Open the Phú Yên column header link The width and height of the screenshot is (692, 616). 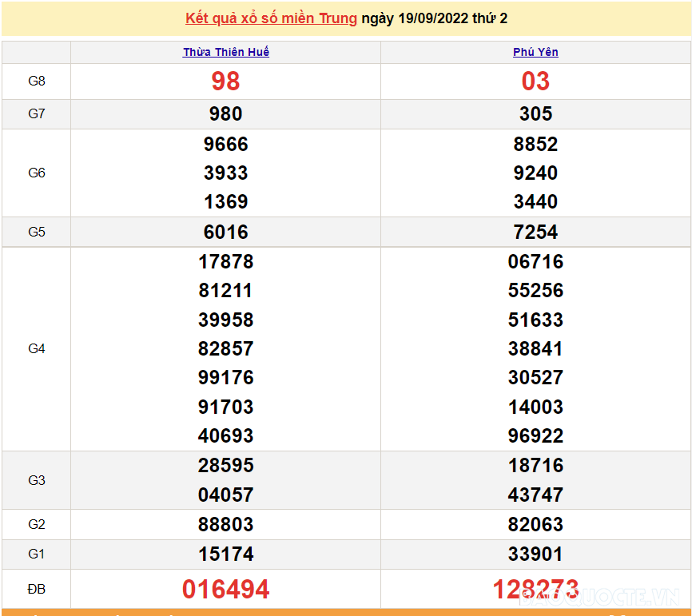[x=535, y=52]
